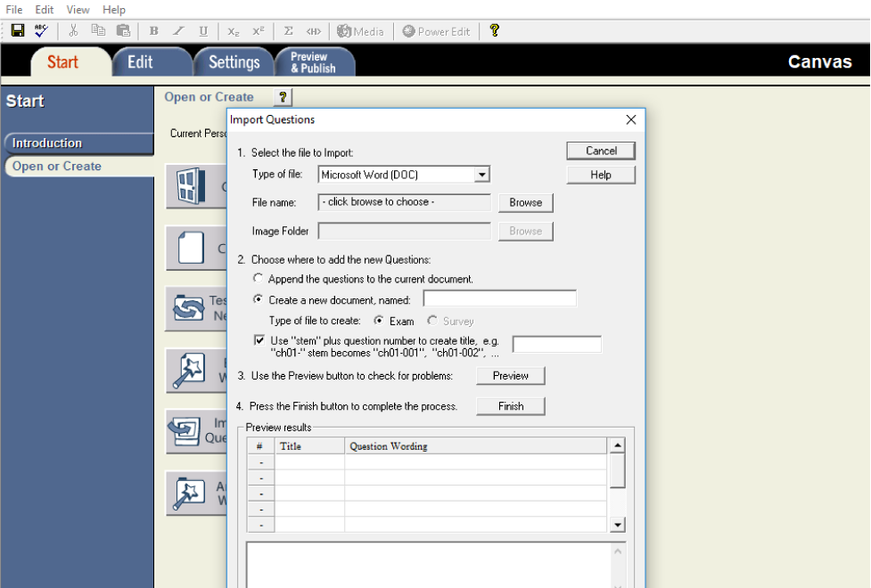Click the Image Folder input field
871x588 pixels.
pyautogui.click(x=405, y=231)
